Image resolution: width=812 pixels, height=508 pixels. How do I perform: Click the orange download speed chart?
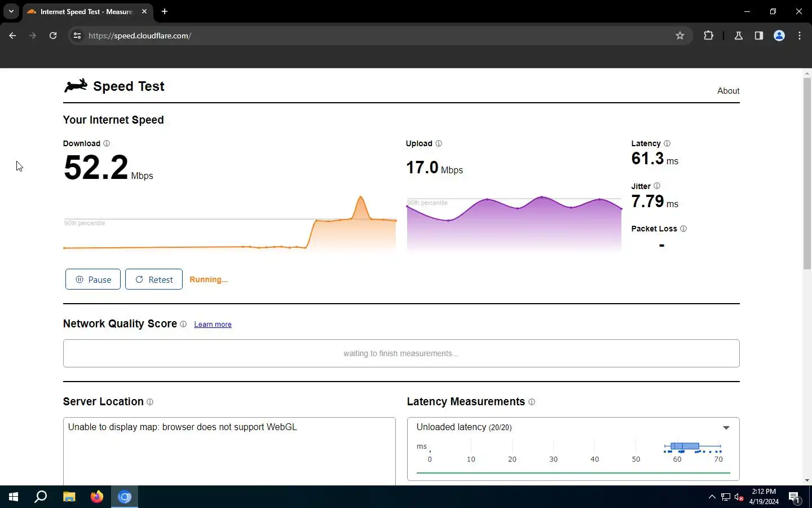coord(230,223)
